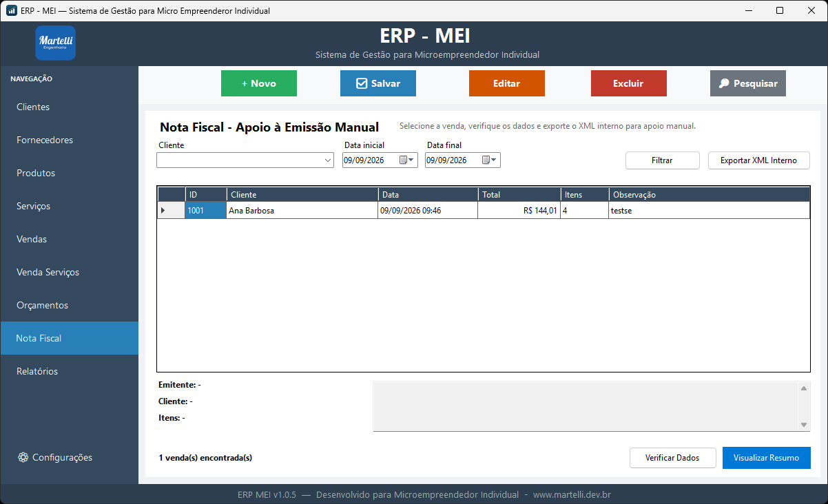
Task: Click the Pesquisar magnifier icon
Action: click(724, 83)
